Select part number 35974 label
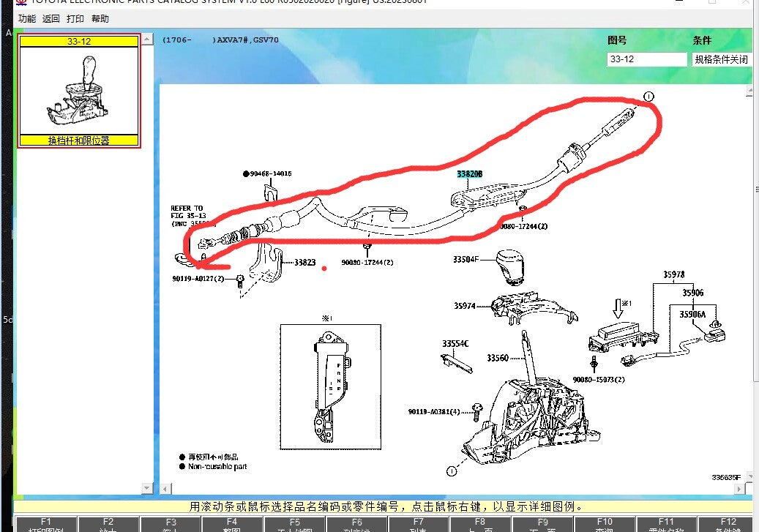The height and width of the screenshot is (532, 759). (465, 306)
